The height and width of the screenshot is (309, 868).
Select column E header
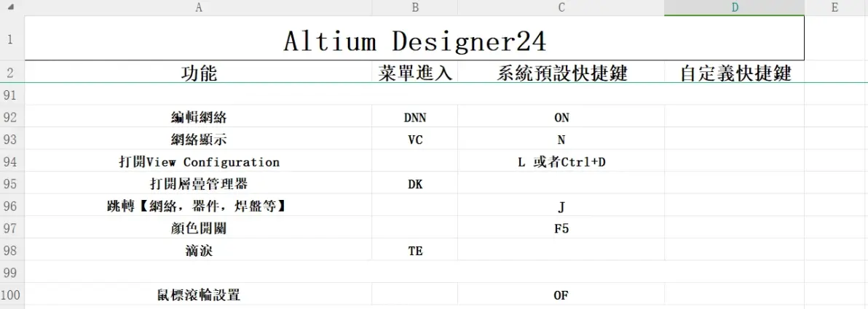[836, 7]
